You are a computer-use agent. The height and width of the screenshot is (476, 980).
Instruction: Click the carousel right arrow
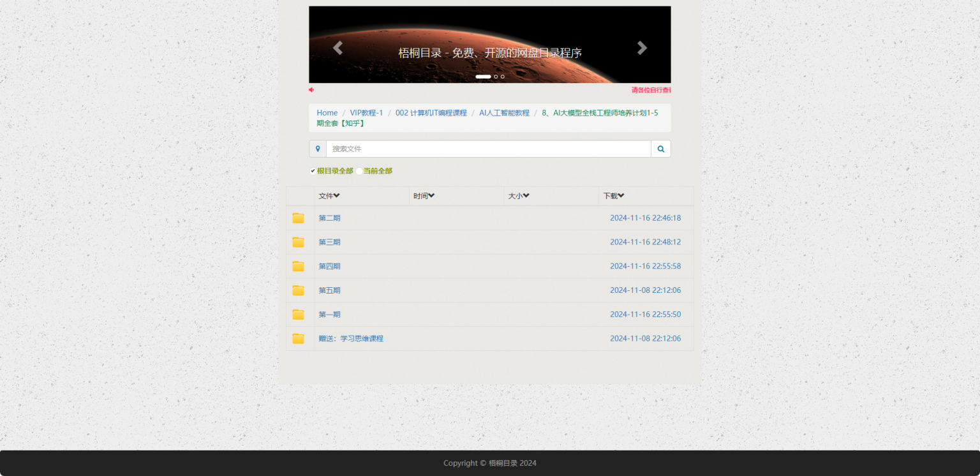click(642, 47)
